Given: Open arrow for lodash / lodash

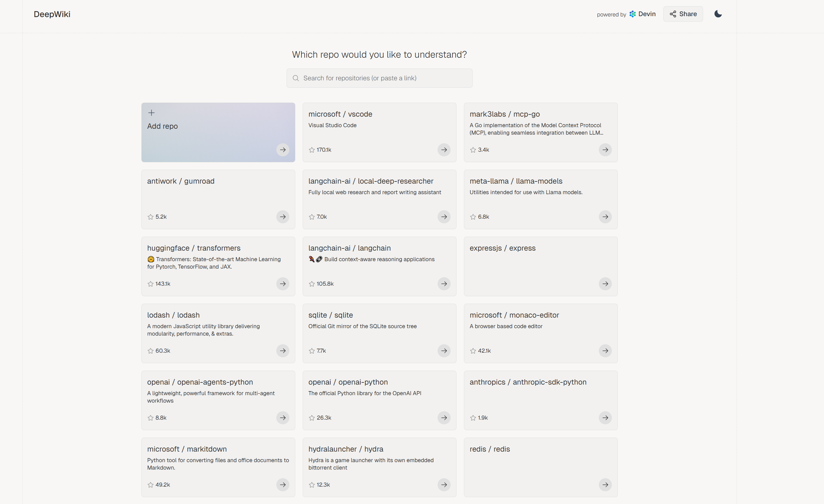Looking at the screenshot, I should [283, 351].
